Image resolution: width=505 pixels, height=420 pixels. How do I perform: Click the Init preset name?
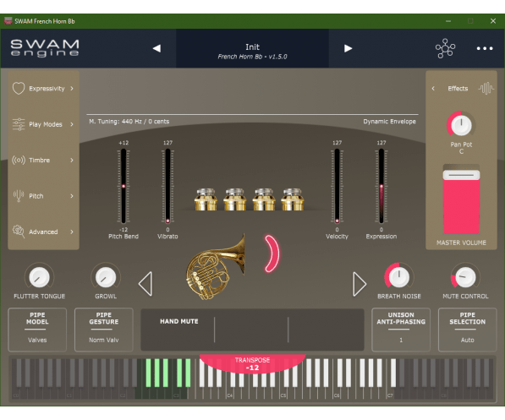pos(252,47)
